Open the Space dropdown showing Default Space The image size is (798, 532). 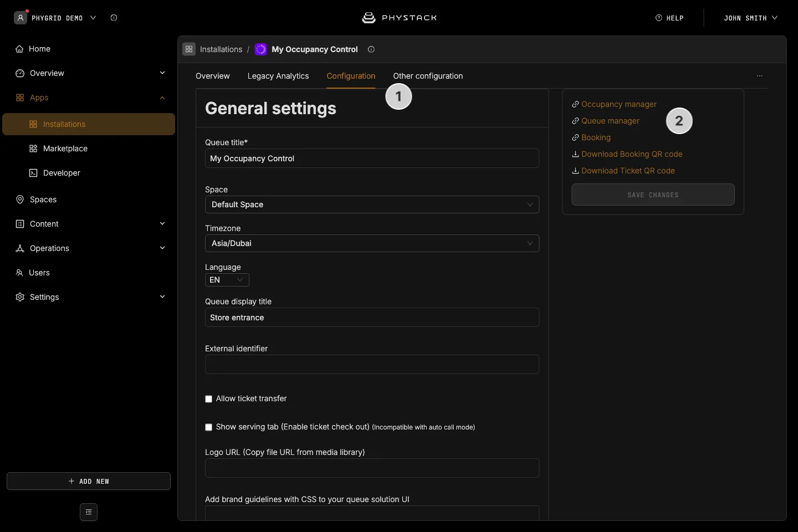click(x=372, y=204)
